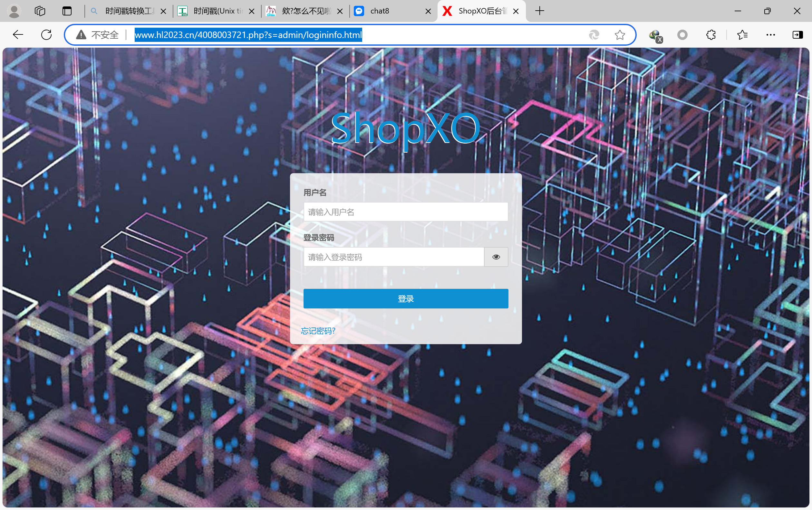
Task: Toggle password visibility eye icon
Action: coord(496,257)
